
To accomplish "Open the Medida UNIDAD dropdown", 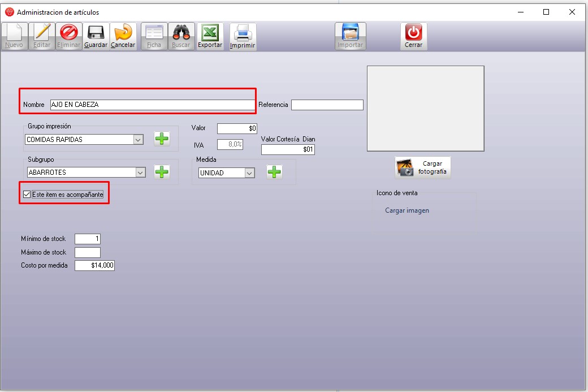I will (x=249, y=173).
